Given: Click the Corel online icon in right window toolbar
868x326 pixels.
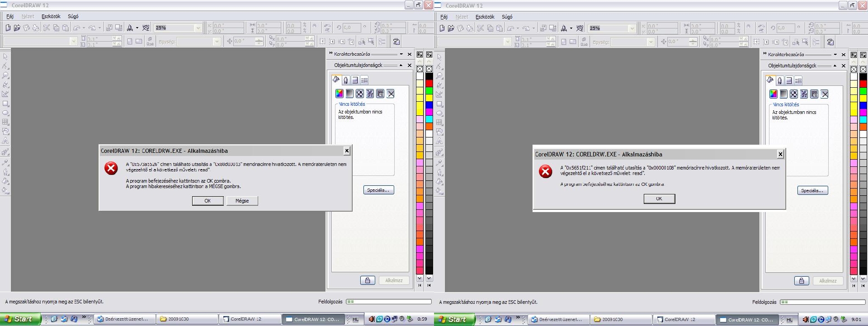Looking at the screenshot, I should tap(580, 28).
